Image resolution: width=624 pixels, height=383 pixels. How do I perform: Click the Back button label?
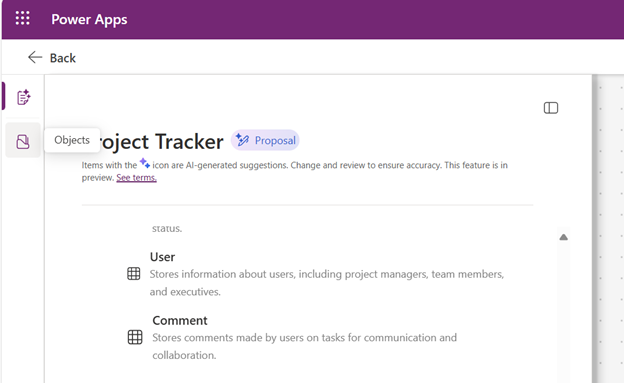62,58
